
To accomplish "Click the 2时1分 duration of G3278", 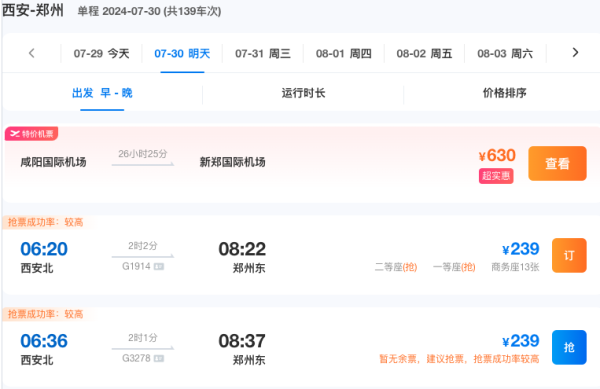I will (143, 338).
